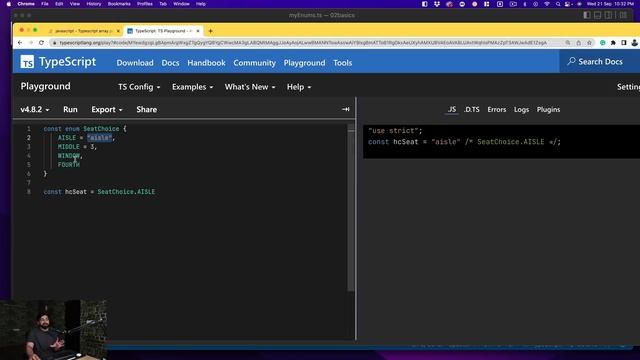Show the Errors tab
This screenshot has height=360, width=640.
496,109
